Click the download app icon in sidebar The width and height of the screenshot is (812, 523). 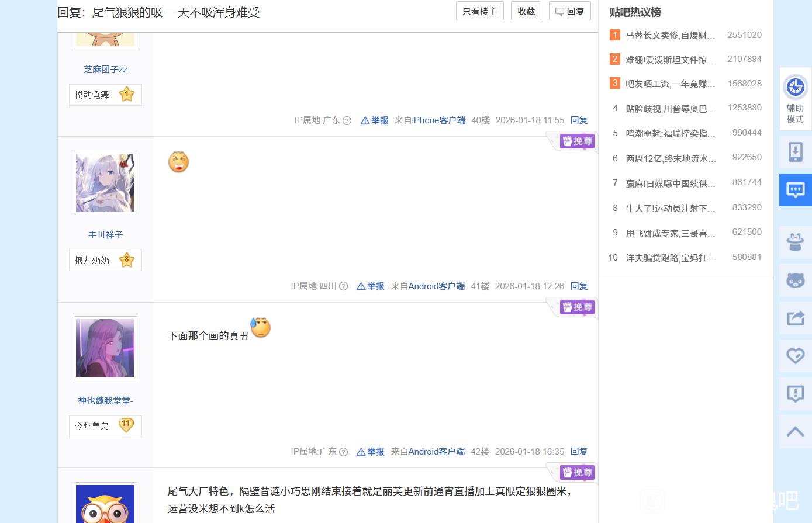coord(795,152)
